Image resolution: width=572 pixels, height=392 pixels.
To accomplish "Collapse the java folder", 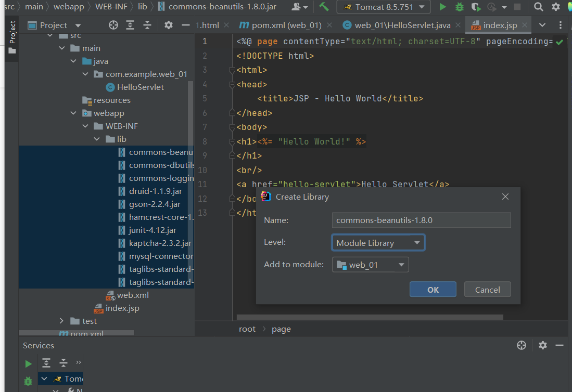I will click(x=73, y=61).
